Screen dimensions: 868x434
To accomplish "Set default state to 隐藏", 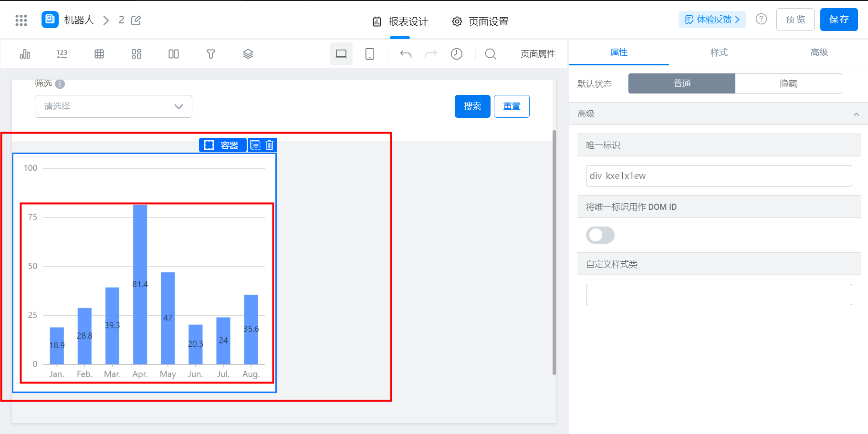I will click(788, 83).
